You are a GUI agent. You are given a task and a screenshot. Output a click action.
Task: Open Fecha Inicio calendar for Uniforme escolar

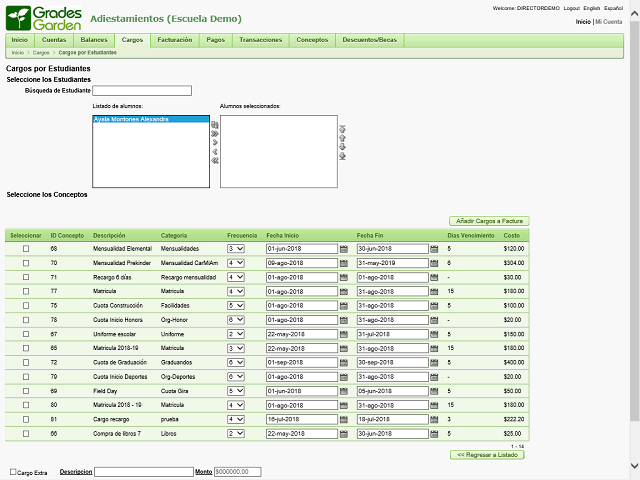pyautogui.click(x=344, y=334)
